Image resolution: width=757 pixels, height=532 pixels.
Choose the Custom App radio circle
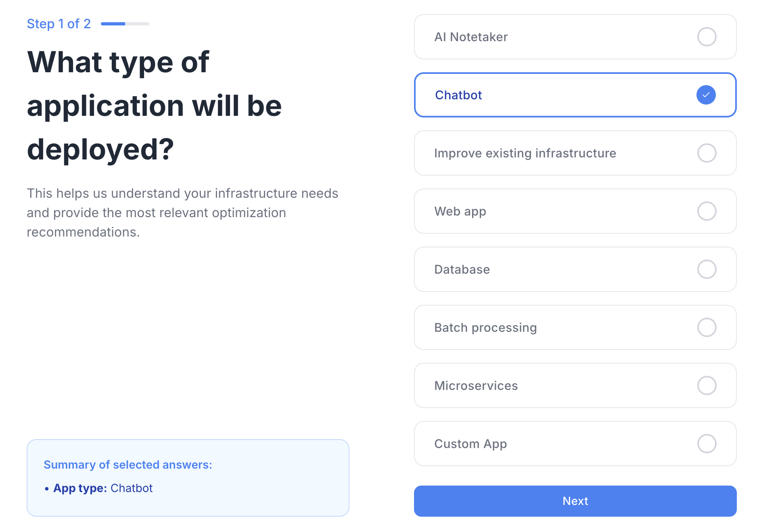click(x=707, y=444)
